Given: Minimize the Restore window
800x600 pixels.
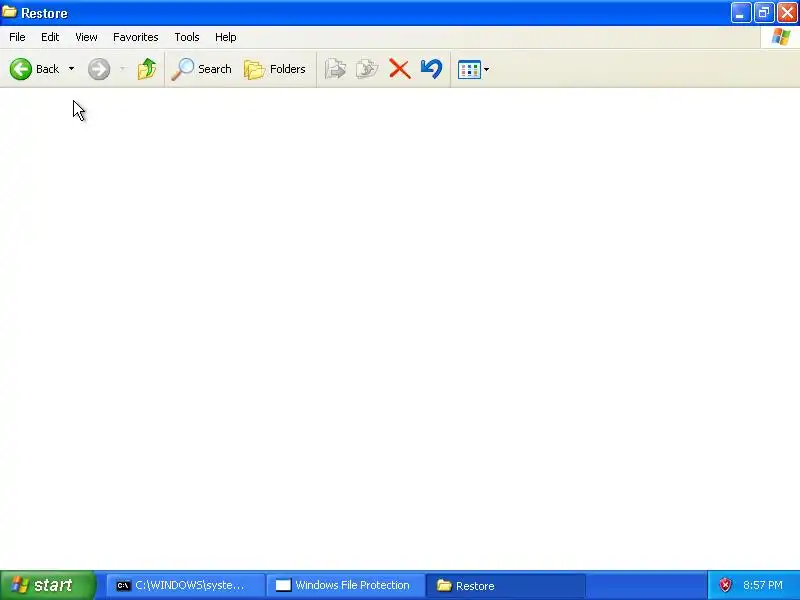Looking at the screenshot, I should click(740, 13).
